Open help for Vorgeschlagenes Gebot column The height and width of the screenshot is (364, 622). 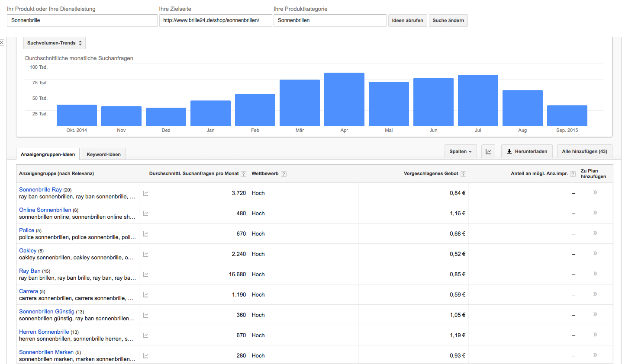(463, 174)
